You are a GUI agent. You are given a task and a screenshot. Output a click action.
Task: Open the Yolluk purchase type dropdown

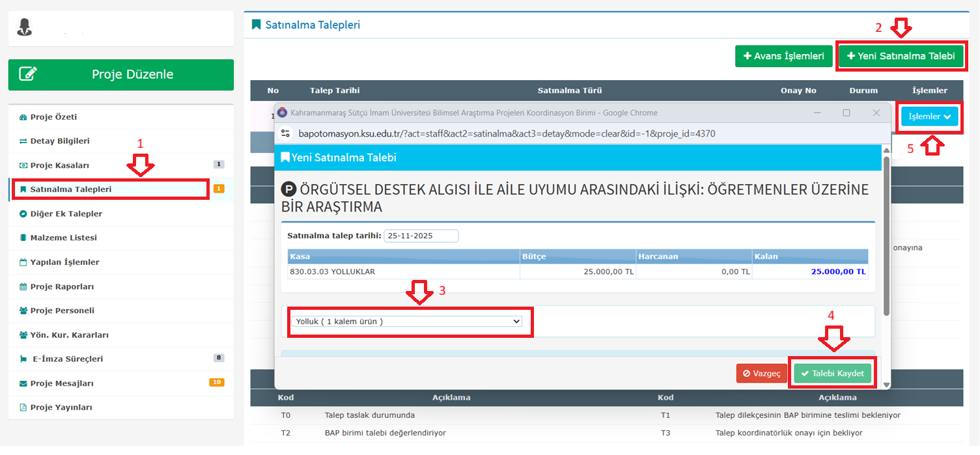[x=406, y=322]
